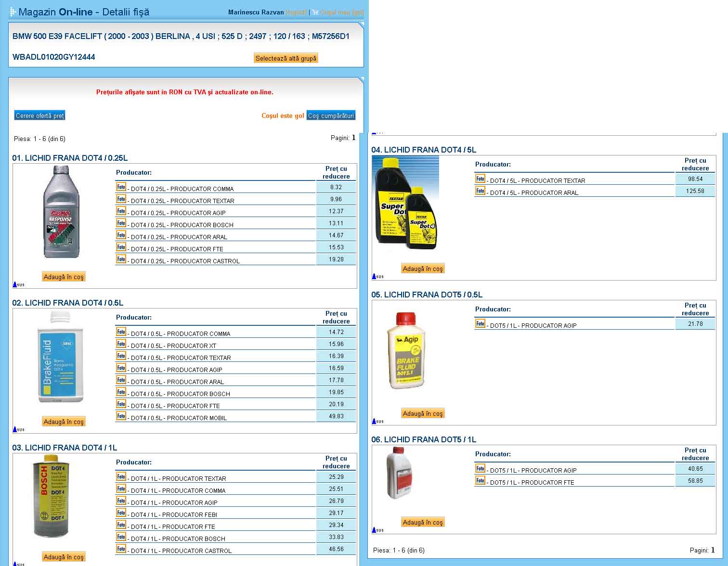Image resolution: width=728 pixels, height=566 pixels.
Task: View photo of DOT4 1L FEBI
Action: click(121, 513)
